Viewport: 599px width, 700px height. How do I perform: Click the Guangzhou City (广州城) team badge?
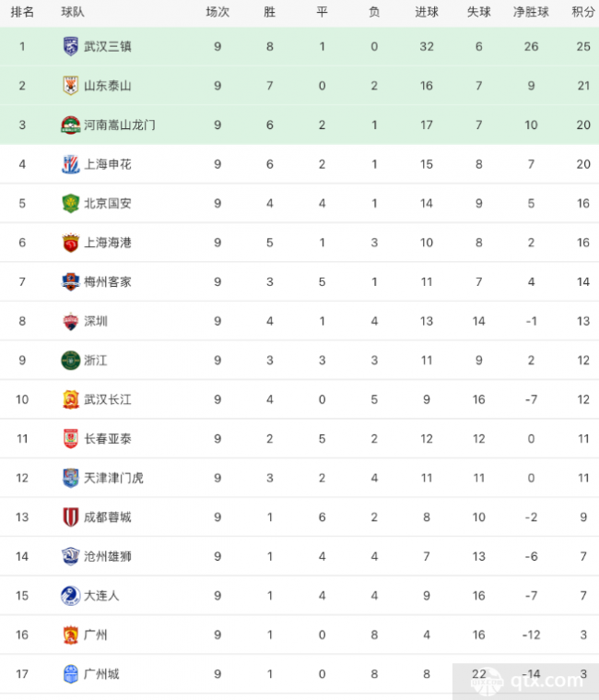70,673
